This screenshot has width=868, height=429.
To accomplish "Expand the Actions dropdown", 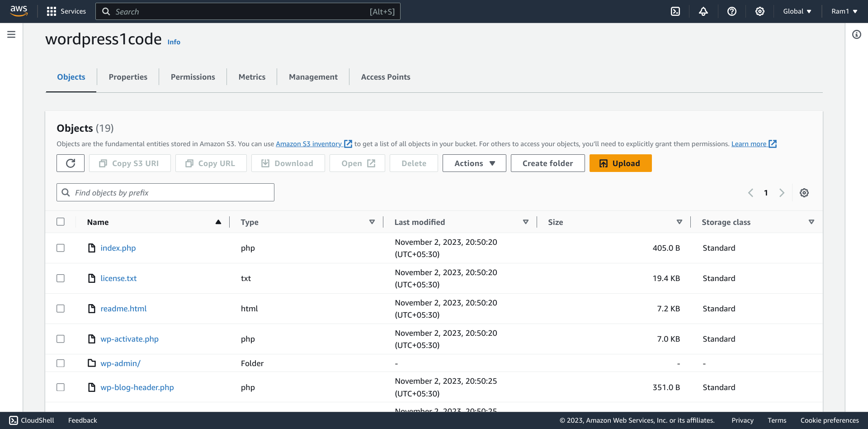I will point(474,163).
